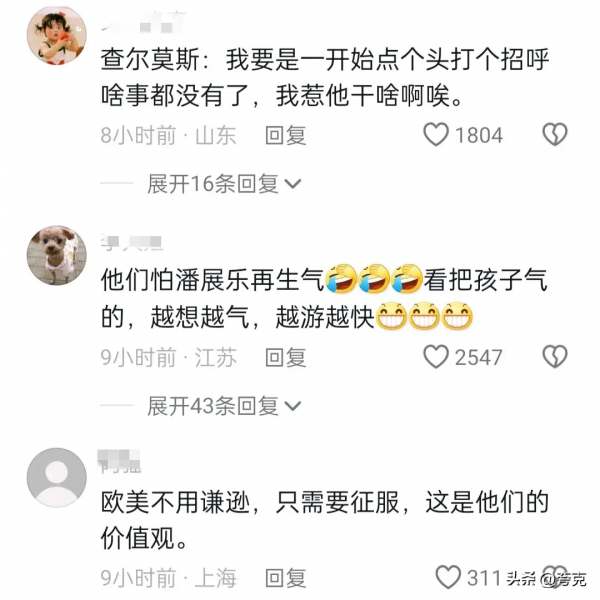This screenshot has height=600, width=600.
Task: Expand 展开43条回复 replies
Action: point(224,406)
